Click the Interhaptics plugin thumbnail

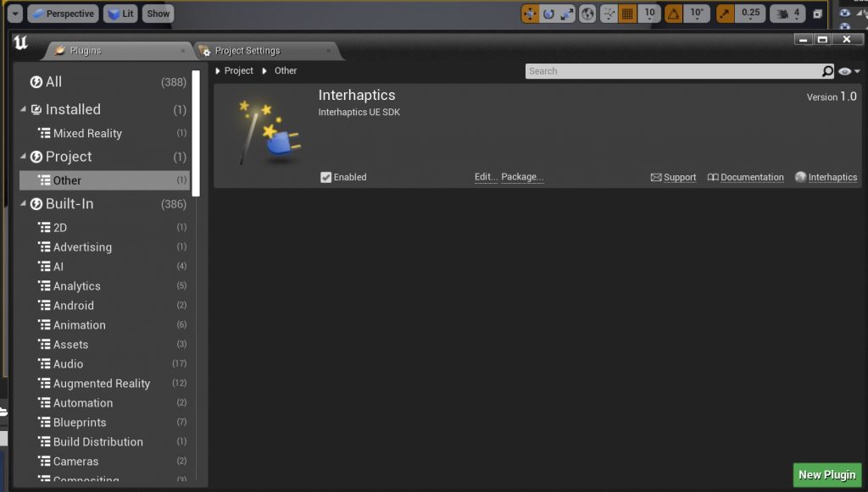tap(268, 133)
